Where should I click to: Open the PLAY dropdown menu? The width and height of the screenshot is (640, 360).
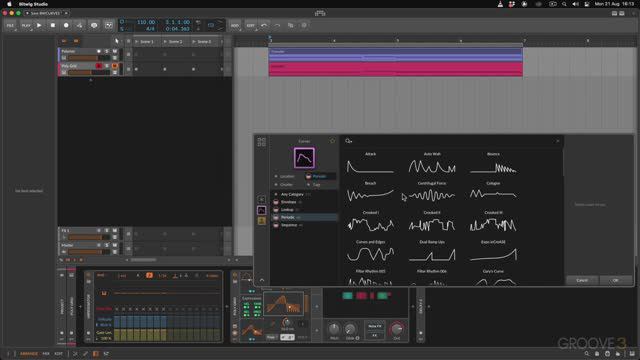point(26,25)
